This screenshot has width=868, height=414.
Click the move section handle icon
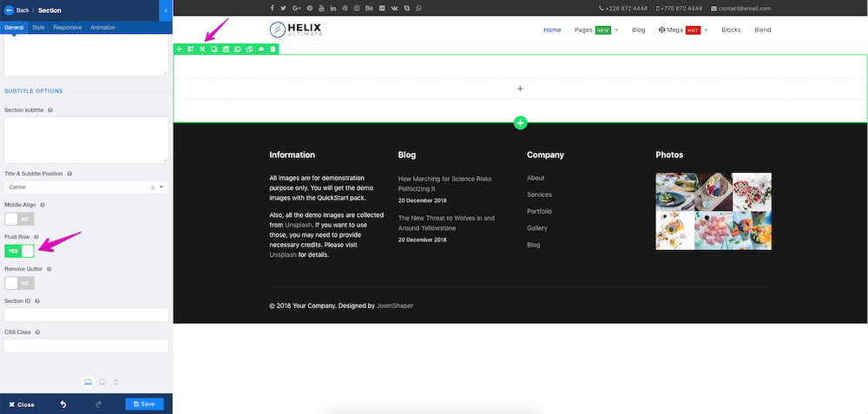pos(179,49)
